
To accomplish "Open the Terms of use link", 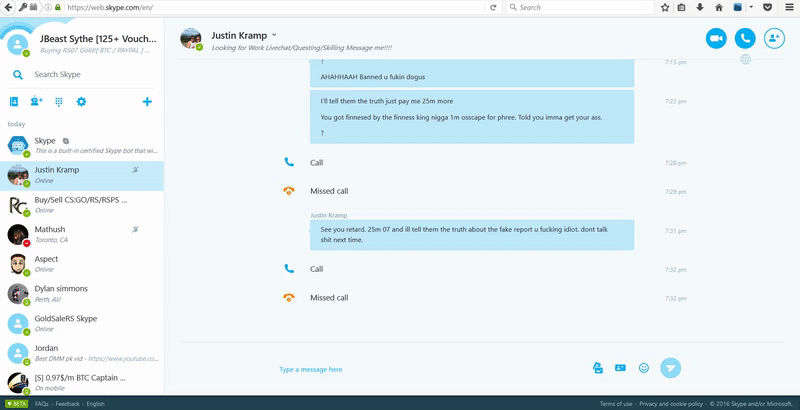I will [616, 404].
